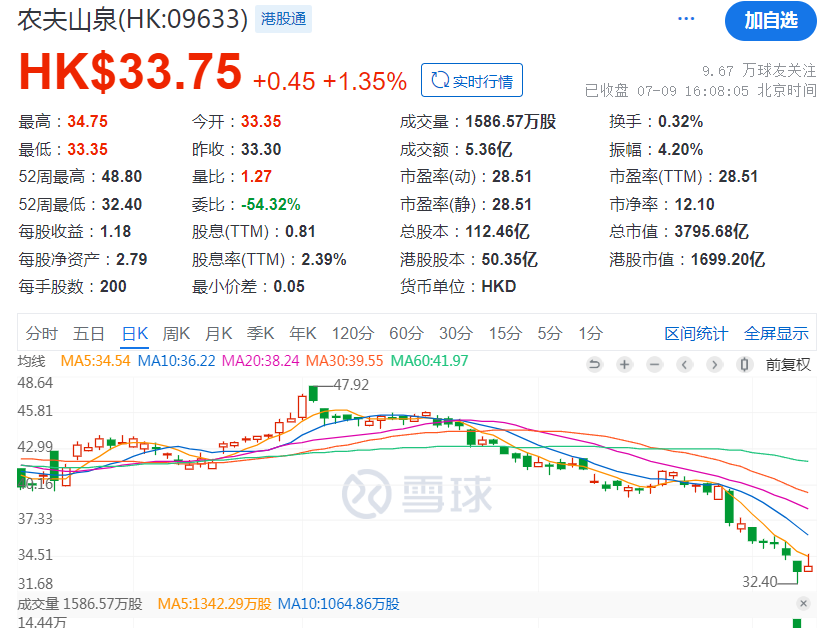Open 全屏显示 fullscreen chart
The width and height of the screenshot is (818, 628).
[x=776, y=333]
